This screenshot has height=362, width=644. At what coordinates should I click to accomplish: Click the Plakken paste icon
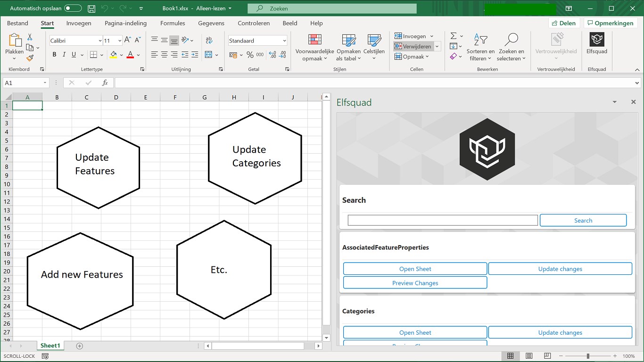pos(15,41)
